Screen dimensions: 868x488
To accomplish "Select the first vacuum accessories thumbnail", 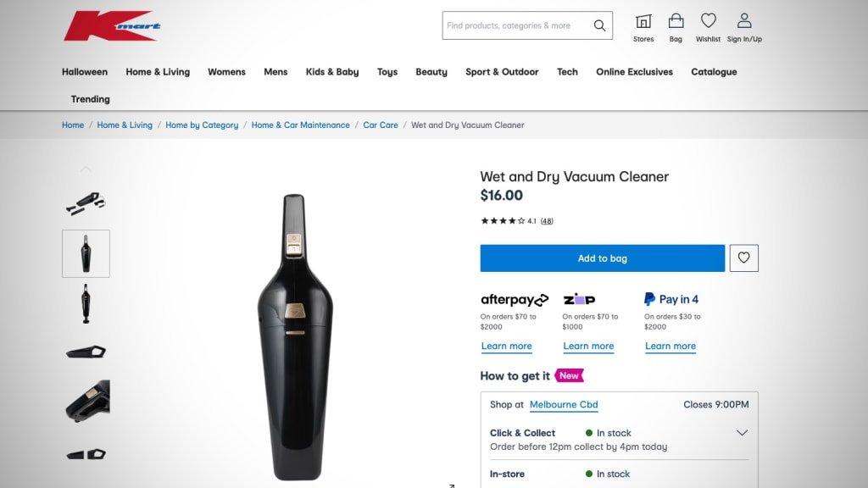I will [86, 202].
